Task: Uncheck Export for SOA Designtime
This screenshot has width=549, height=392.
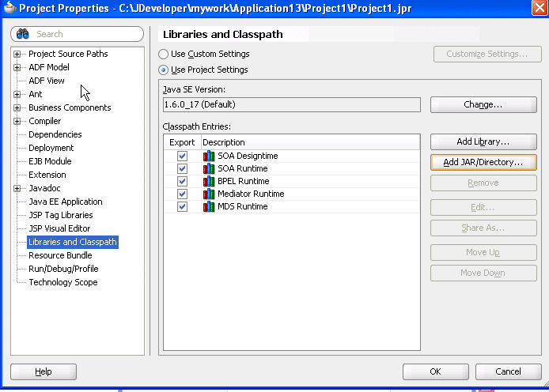Action: [x=182, y=156]
